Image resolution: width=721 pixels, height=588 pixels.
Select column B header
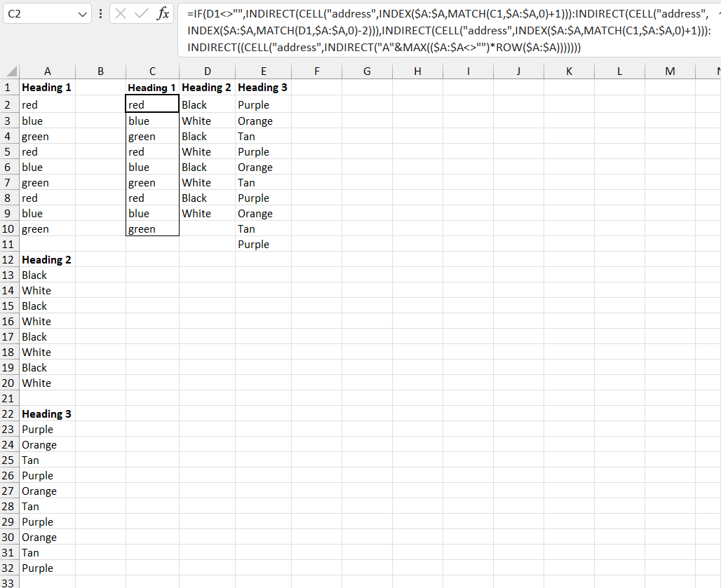(x=101, y=71)
